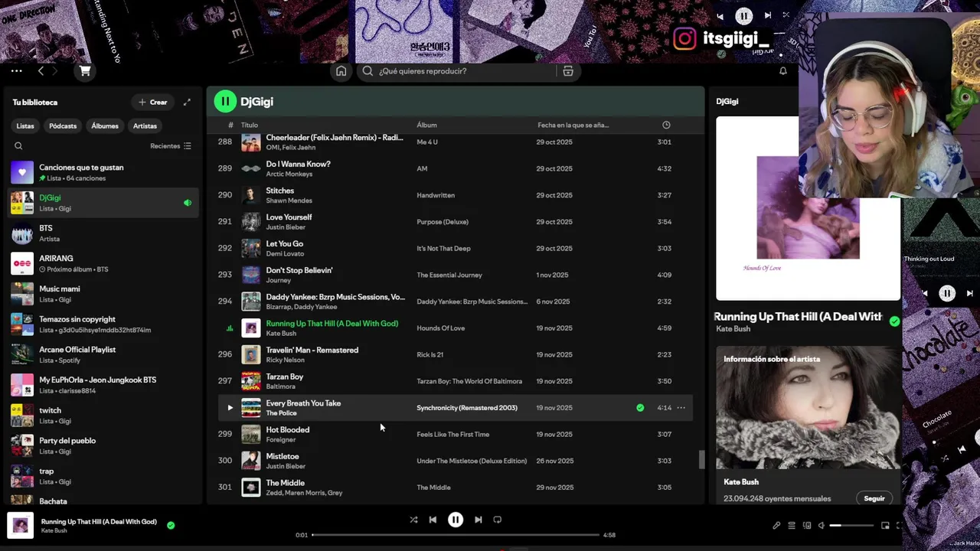Open My EuPhOrIa - Jeon Jungkook BTS
The image size is (980, 551).
(x=103, y=385)
